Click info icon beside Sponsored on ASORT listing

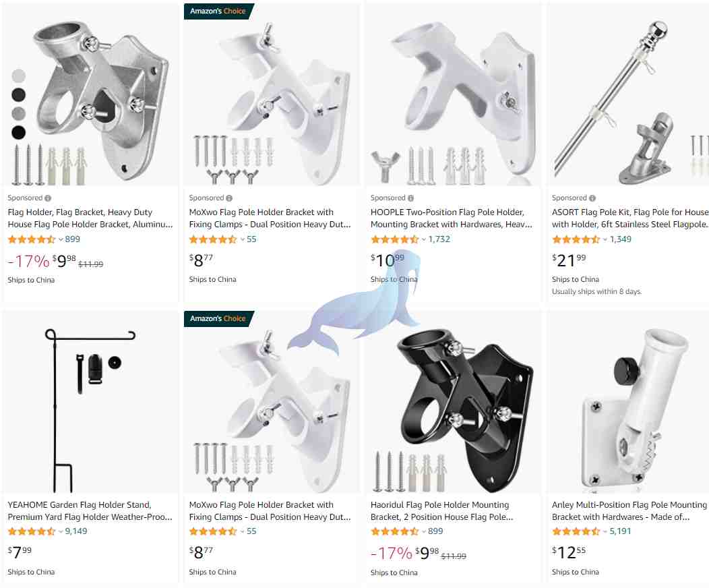[592, 198]
